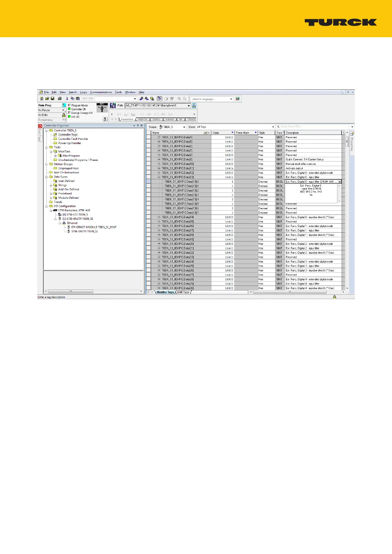Expand the MainProgram tree node
The image size is (392, 554).
(x=55, y=156)
